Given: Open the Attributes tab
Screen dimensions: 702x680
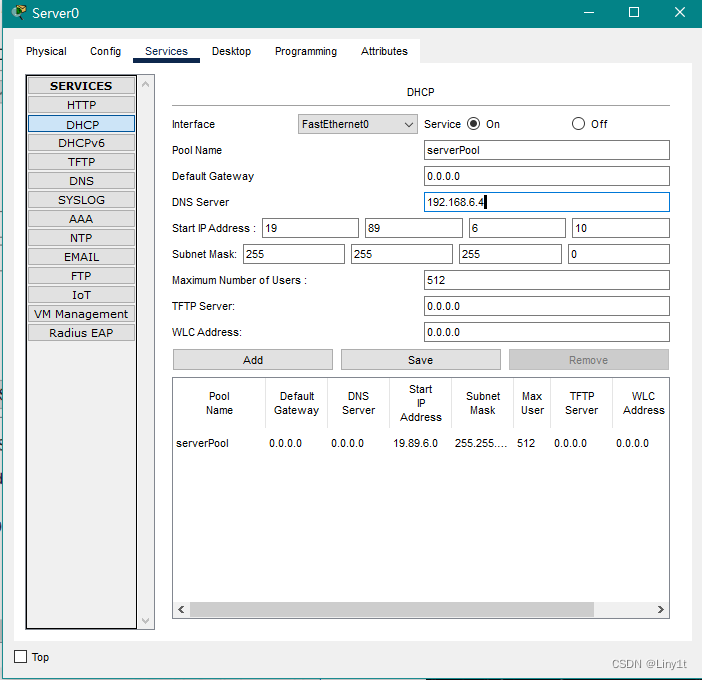Looking at the screenshot, I should (x=384, y=51).
